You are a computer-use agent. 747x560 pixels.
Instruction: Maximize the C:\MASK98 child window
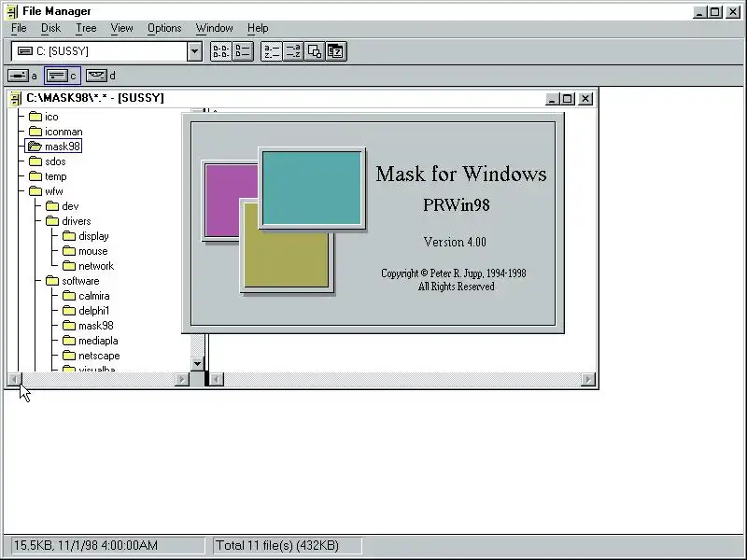567,99
